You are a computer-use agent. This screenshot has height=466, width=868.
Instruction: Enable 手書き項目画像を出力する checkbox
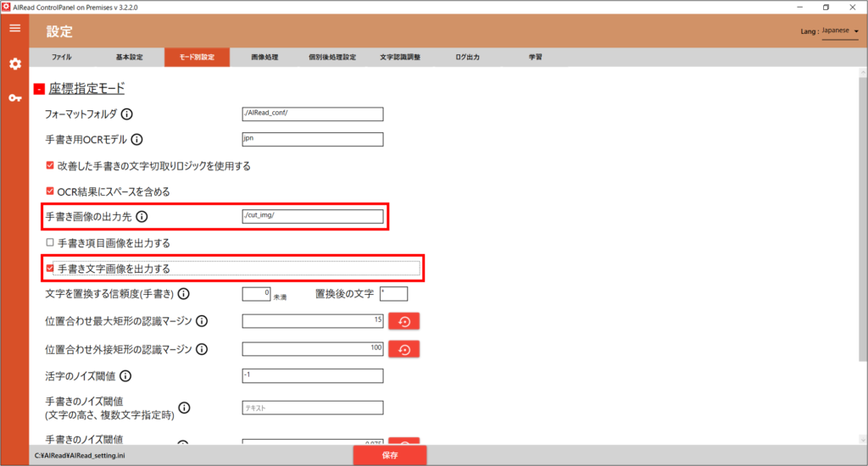click(x=50, y=242)
